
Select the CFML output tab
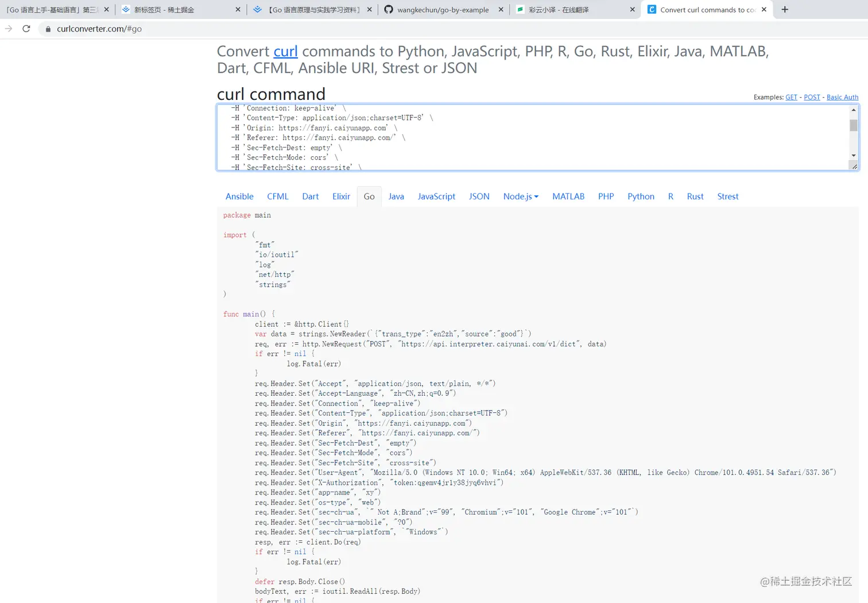coord(278,196)
